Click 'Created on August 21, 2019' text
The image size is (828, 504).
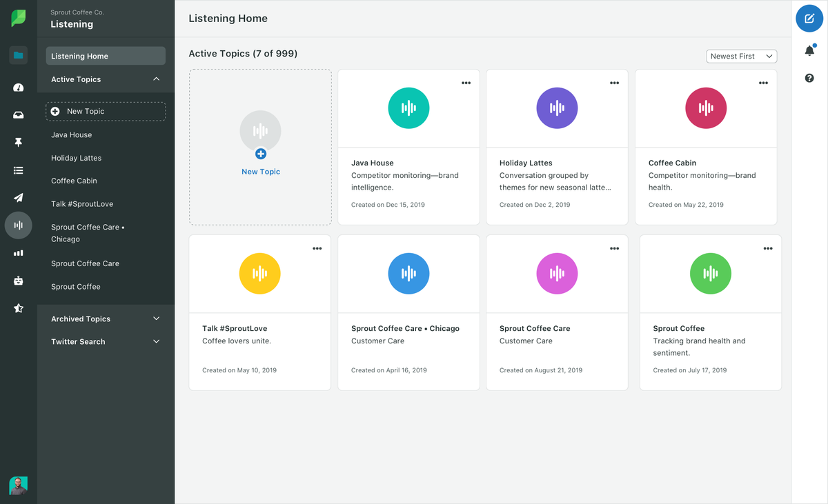[541, 370]
